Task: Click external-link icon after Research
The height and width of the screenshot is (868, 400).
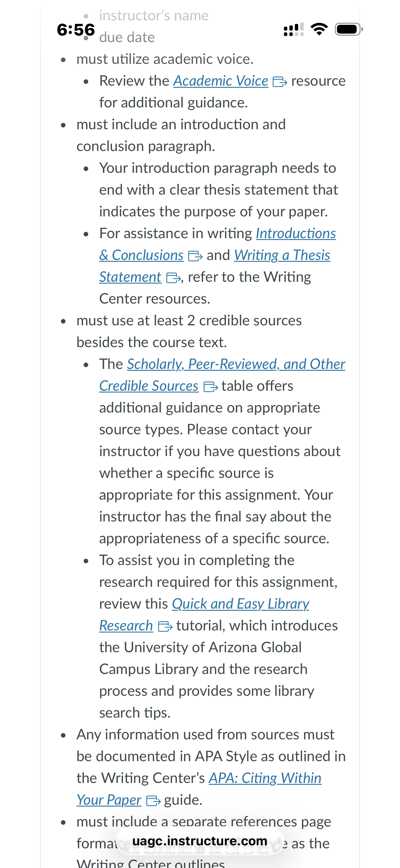Action: [165, 626]
